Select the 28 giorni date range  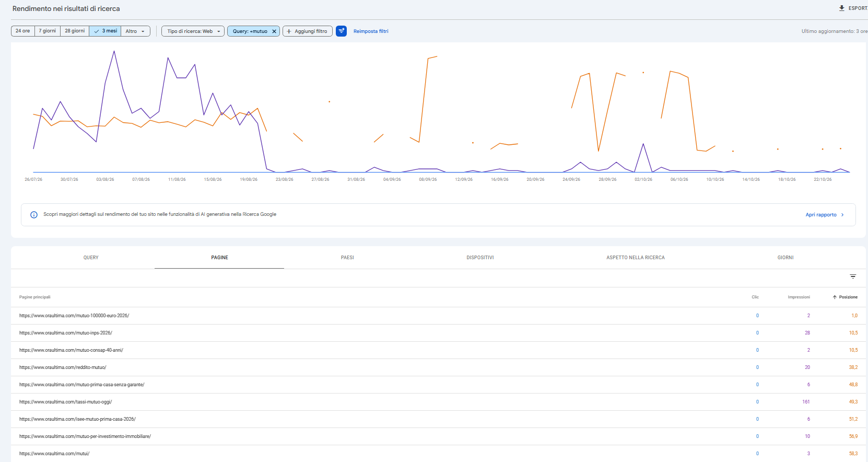[x=75, y=31]
